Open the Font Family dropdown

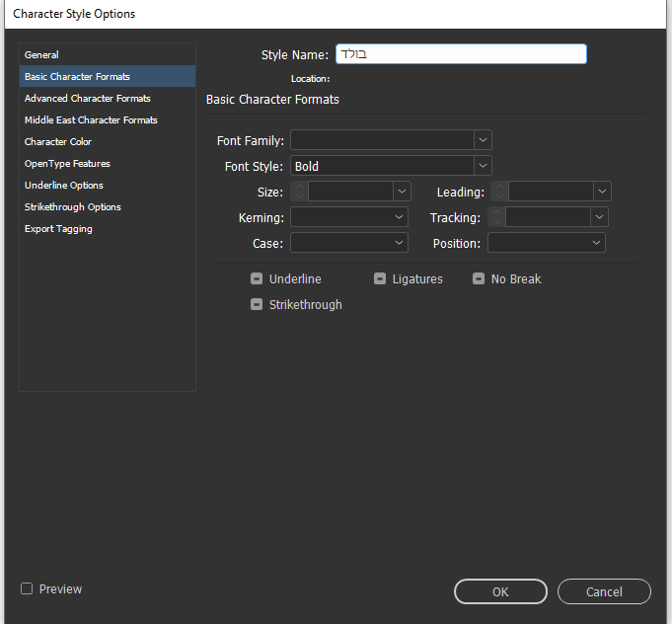coord(483,140)
